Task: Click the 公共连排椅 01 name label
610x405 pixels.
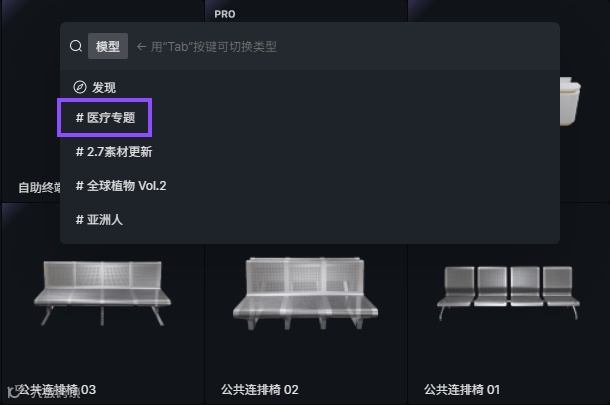Action: click(x=462, y=389)
